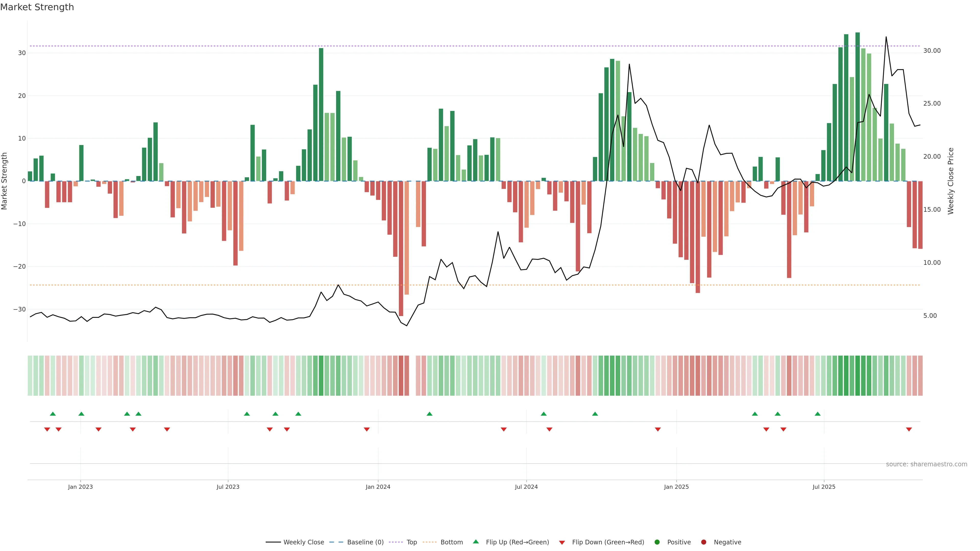Click the 30.00 right price axis label
The width and height of the screenshot is (980, 551).
(x=932, y=51)
